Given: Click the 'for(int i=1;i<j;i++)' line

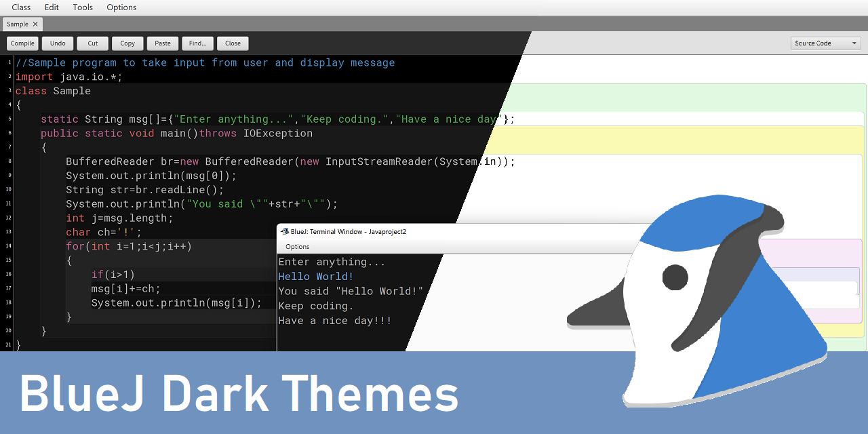Looking at the screenshot, I should coord(129,246).
